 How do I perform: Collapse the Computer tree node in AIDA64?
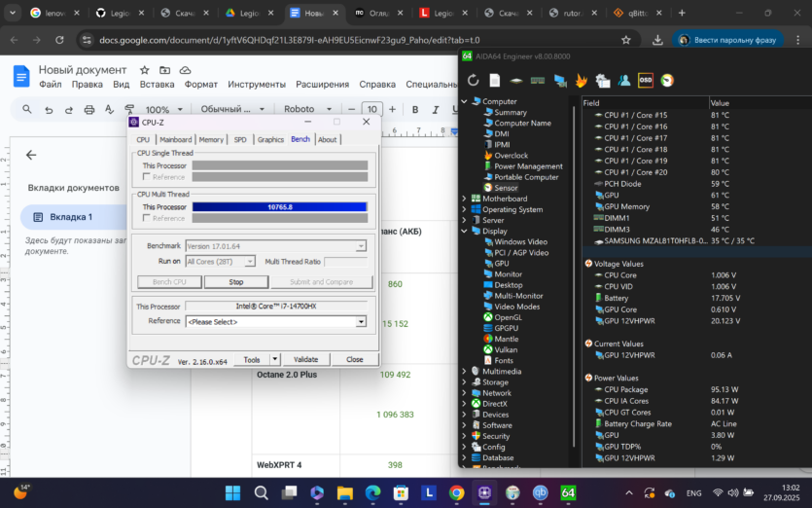click(465, 101)
